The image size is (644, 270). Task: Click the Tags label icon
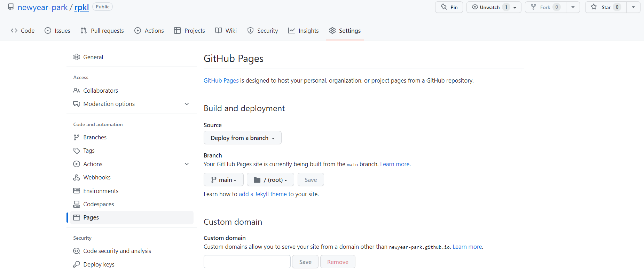click(x=77, y=151)
